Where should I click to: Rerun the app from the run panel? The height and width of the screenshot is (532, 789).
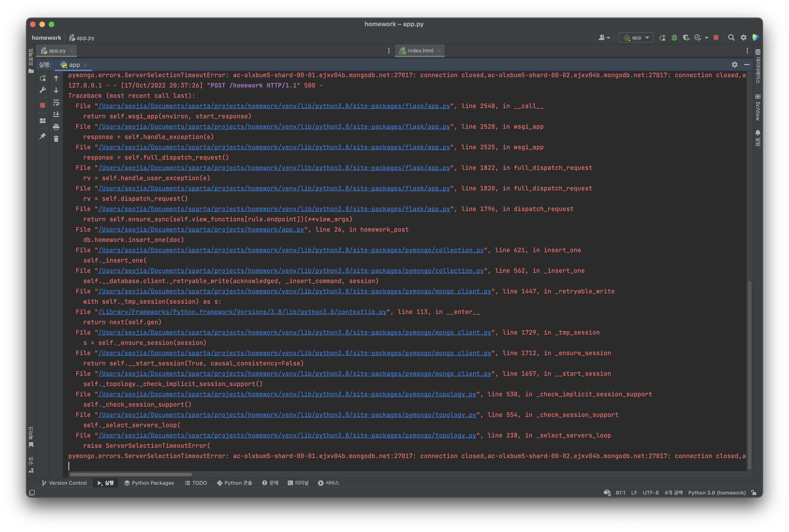pyautogui.click(x=42, y=78)
